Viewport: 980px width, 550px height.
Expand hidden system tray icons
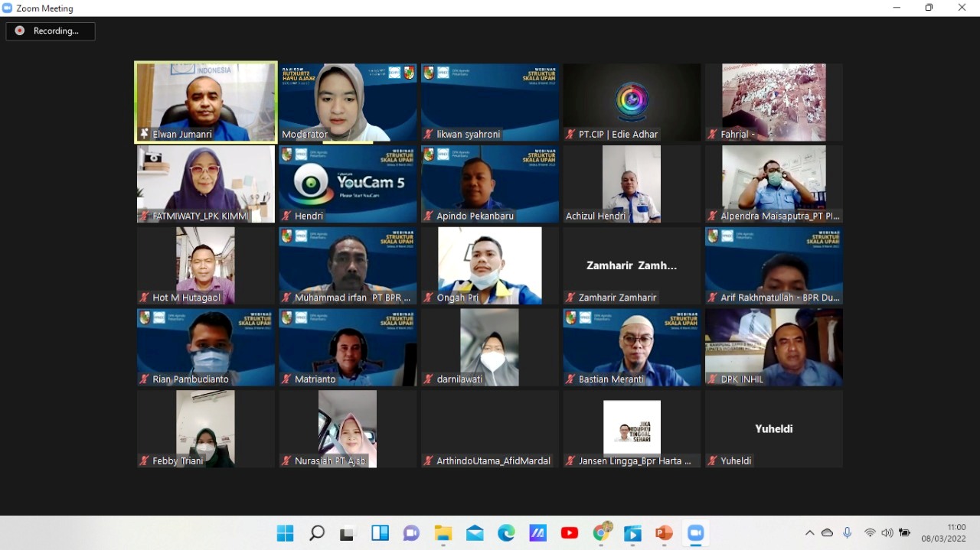809,533
